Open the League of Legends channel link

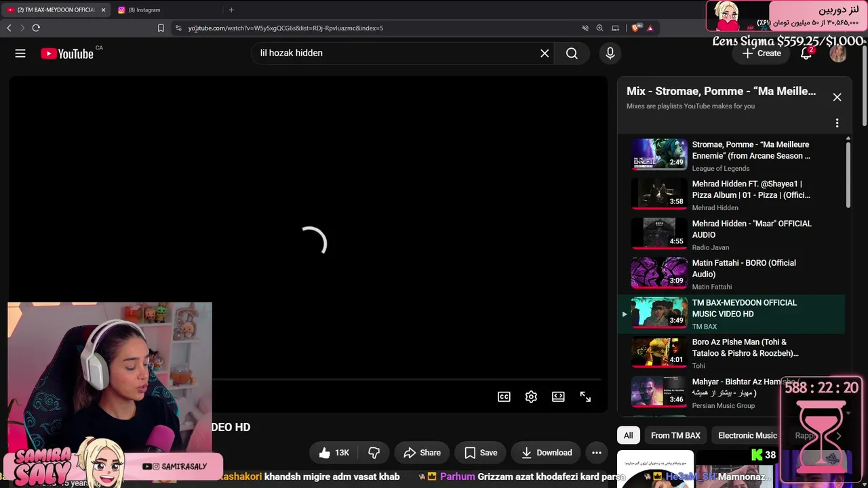(721, 169)
